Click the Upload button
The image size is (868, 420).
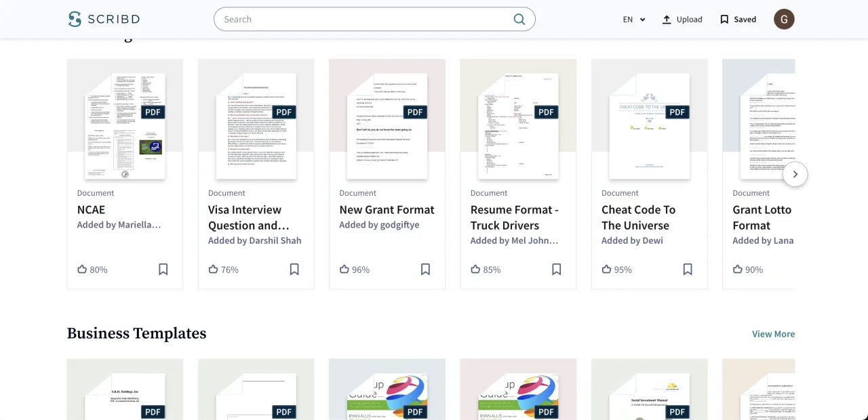point(682,19)
